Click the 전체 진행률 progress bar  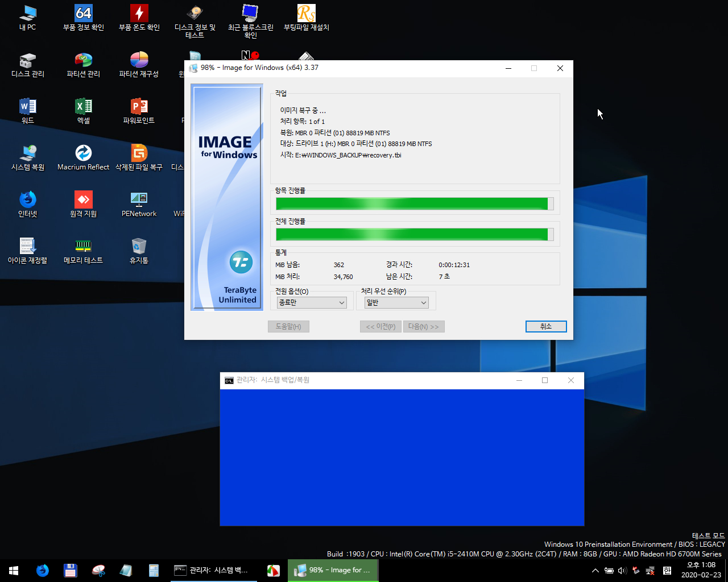click(415, 234)
